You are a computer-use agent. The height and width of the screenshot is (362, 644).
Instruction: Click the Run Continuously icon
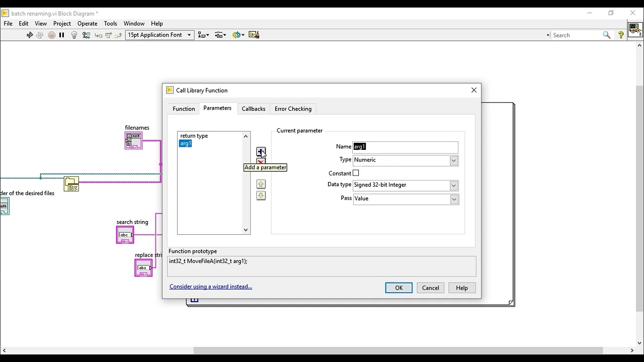tap(40, 35)
